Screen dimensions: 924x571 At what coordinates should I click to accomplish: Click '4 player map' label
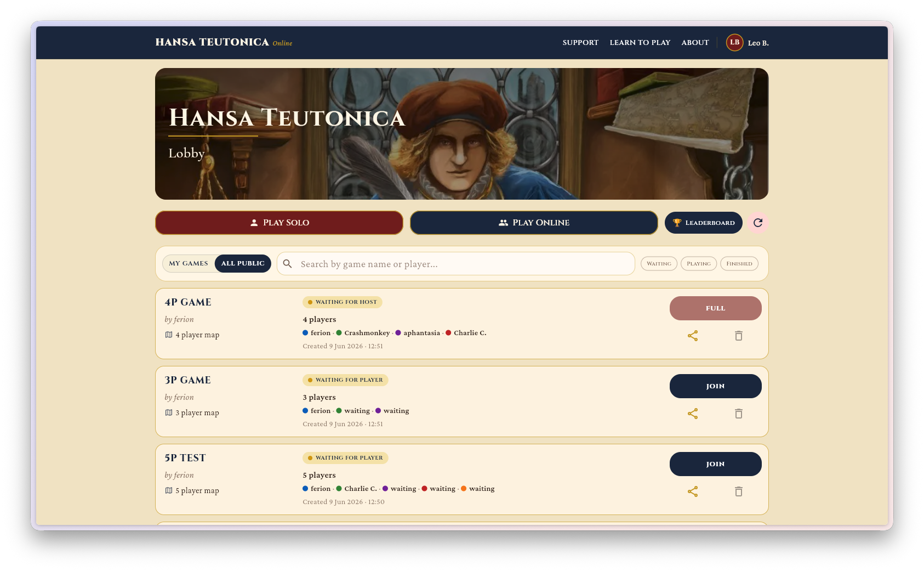pos(197,335)
